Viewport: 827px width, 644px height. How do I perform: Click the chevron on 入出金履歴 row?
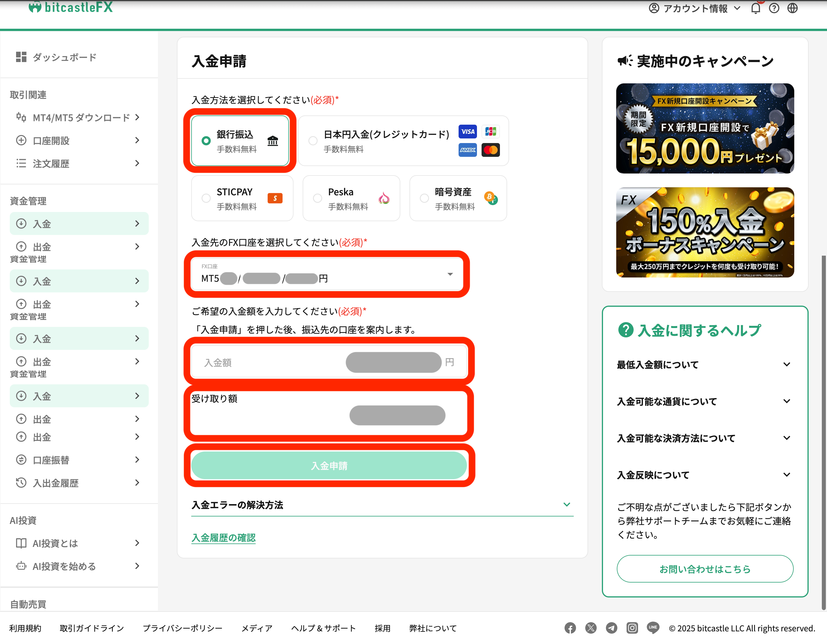click(x=137, y=483)
